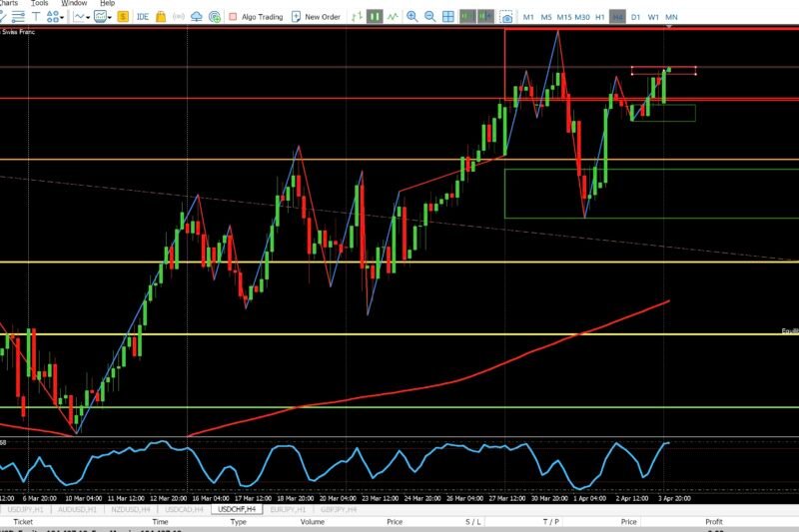Screen dimensions: 799x532
Task: Zoom out on the chart
Action: click(x=430, y=17)
